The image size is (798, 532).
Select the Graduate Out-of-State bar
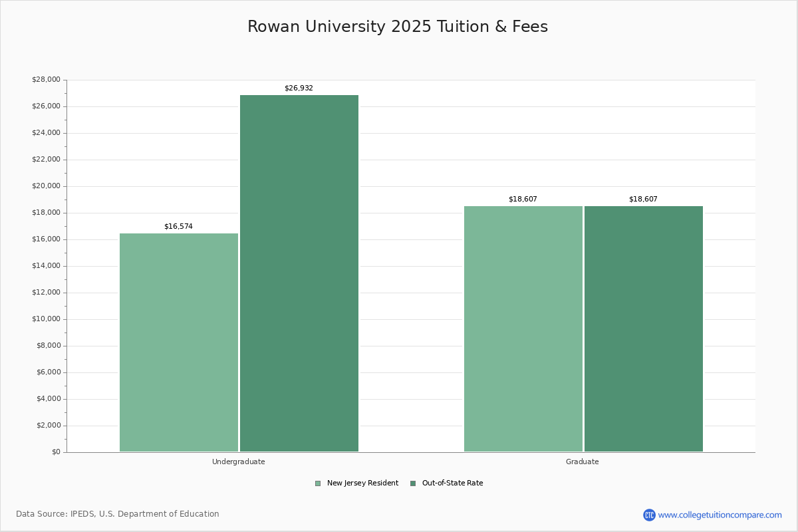644,329
